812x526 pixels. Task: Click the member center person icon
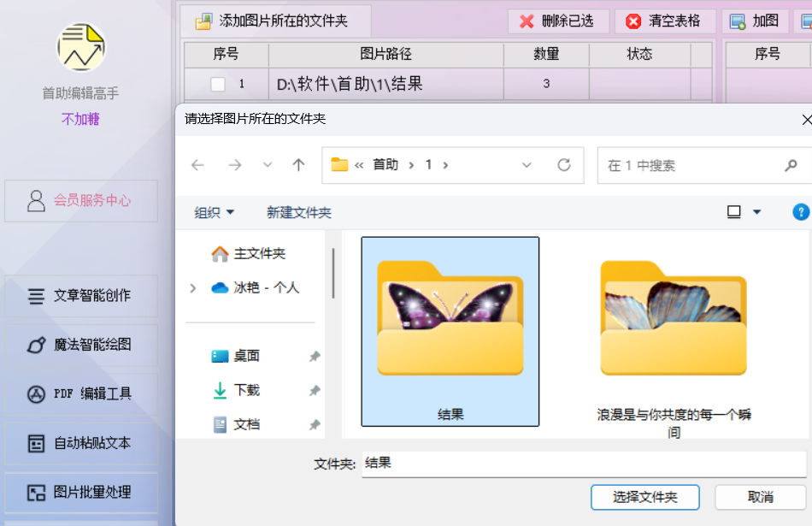tap(36, 201)
